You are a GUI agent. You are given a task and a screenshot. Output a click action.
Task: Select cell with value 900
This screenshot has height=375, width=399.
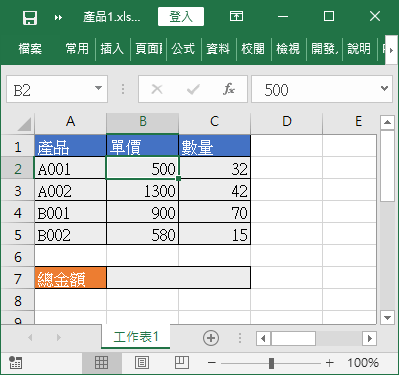pyautogui.click(x=142, y=212)
